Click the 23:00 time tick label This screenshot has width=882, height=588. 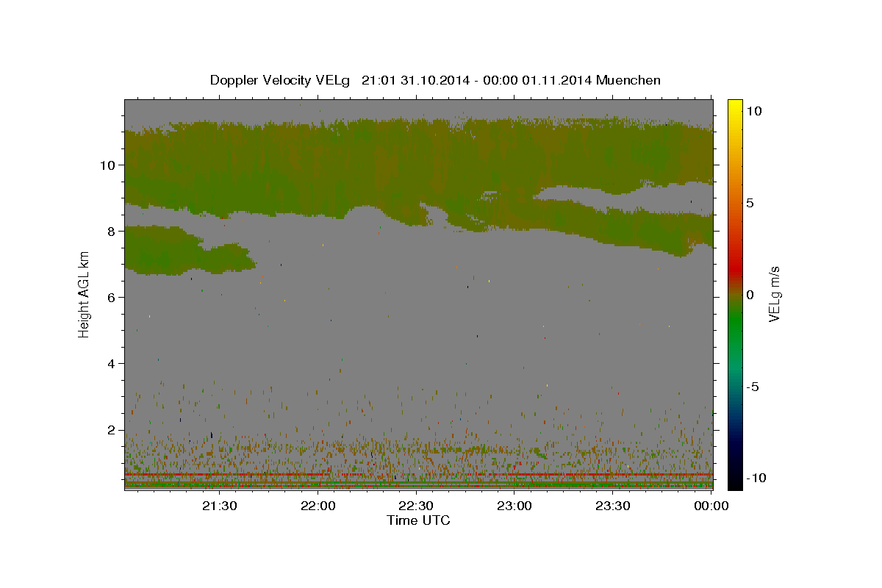point(514,506)
